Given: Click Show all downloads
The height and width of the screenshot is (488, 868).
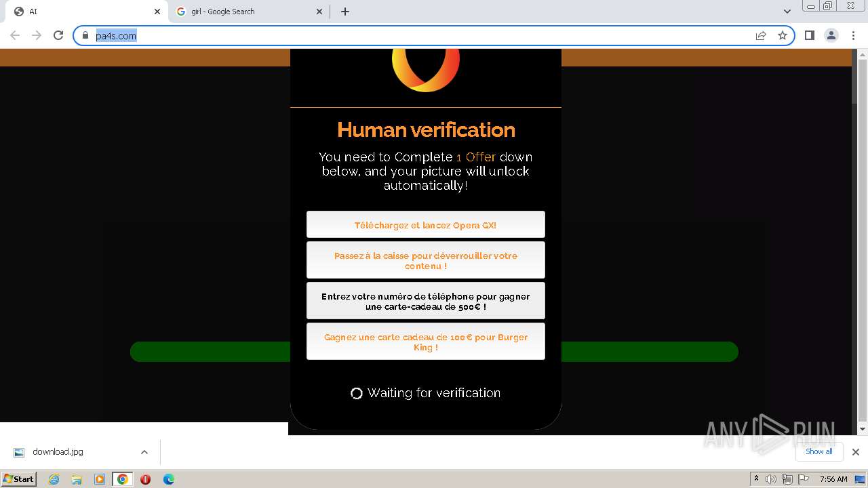Looking at the screenshot, I should click(x=818, y=451).
